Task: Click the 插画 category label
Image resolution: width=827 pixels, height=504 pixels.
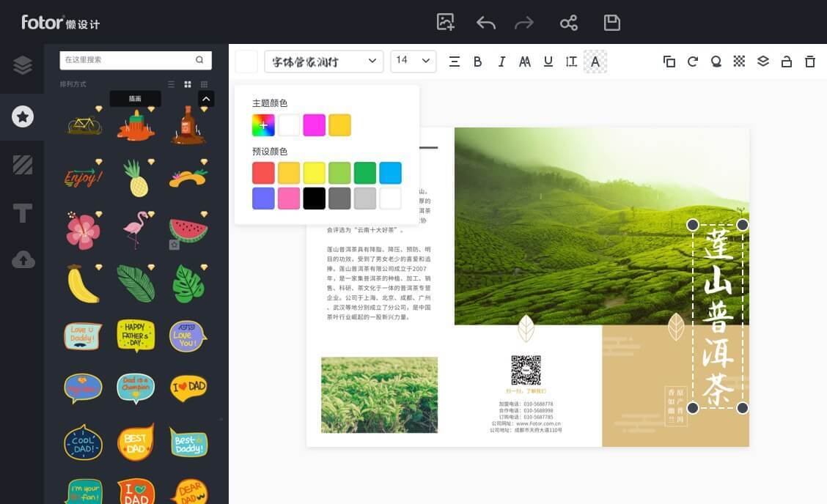Action: [x=135, y=97]
